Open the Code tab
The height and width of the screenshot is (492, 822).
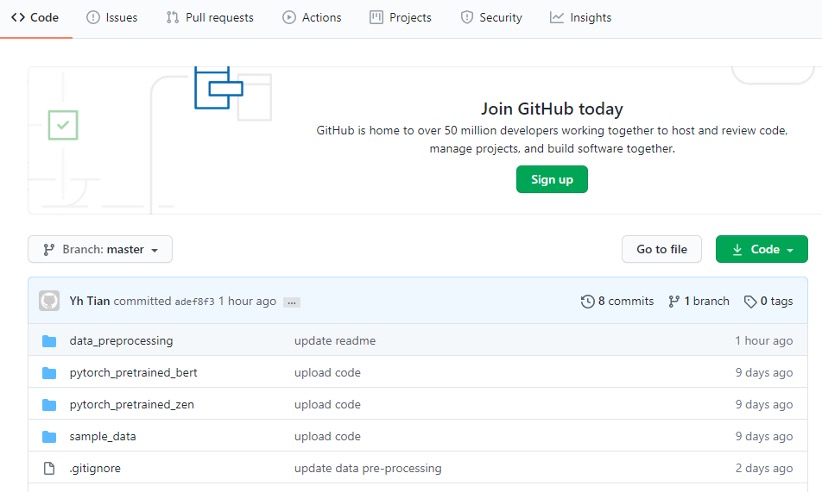(35, 18)
